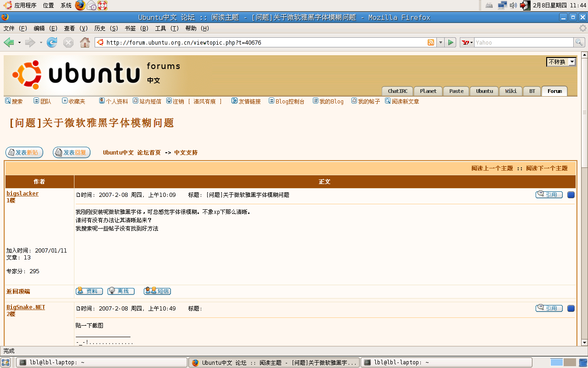Open the Ubuntu tab in site navigation
Screen dimensions: 588x368
click(484, 91)
